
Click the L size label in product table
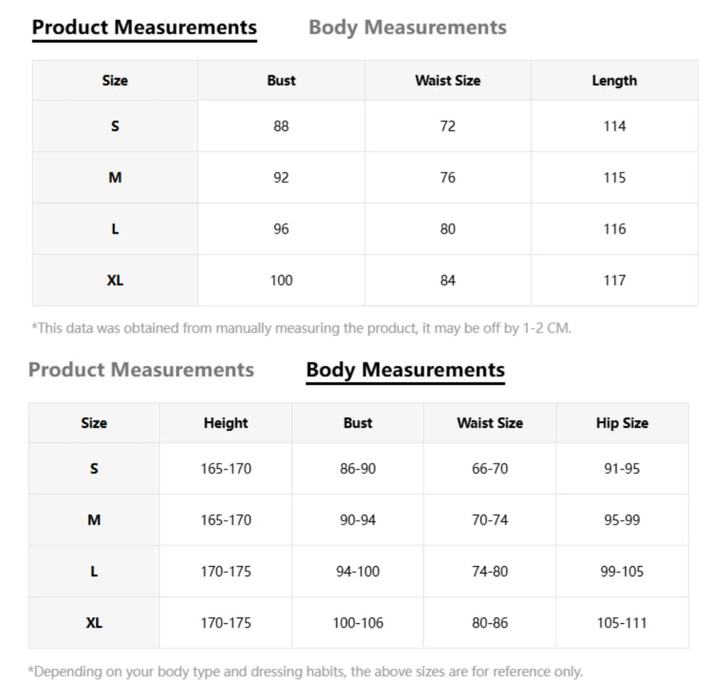click(115, 229)
